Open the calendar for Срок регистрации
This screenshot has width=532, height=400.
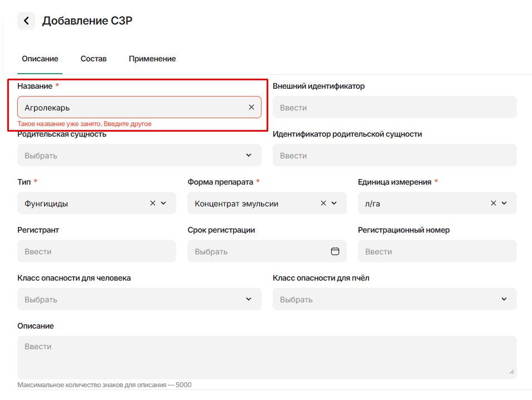tap(335, 251)
